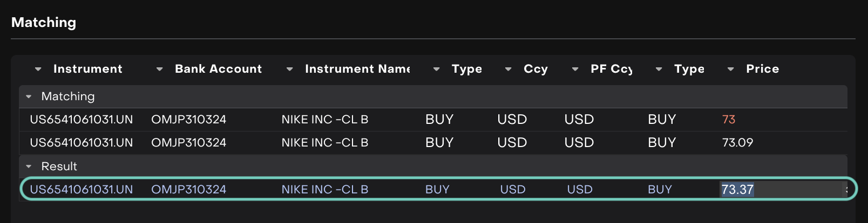The height and width of the screenshot is (223, 868).
Task: Collapse the Result group row
Action: [x=29, y=167]
